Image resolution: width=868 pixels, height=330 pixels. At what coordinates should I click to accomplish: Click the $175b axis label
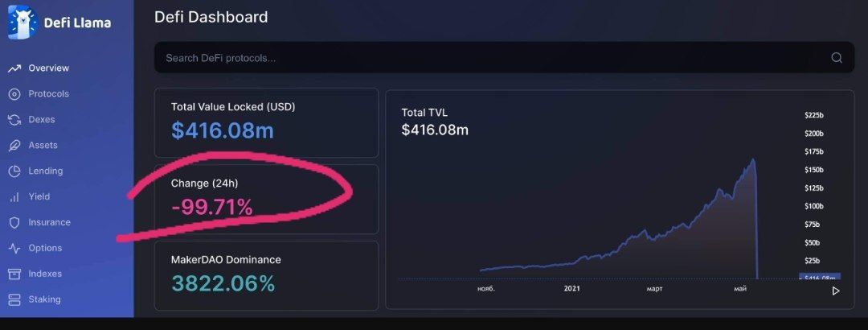coord(813,152)
